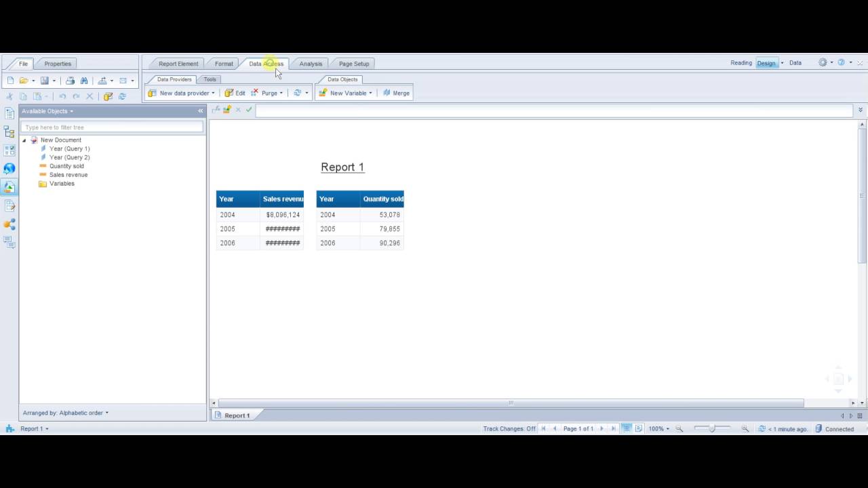The height and width of the screenshot is (488, 868).
Task: Open the Comments side panel icon
Action: 9,241
